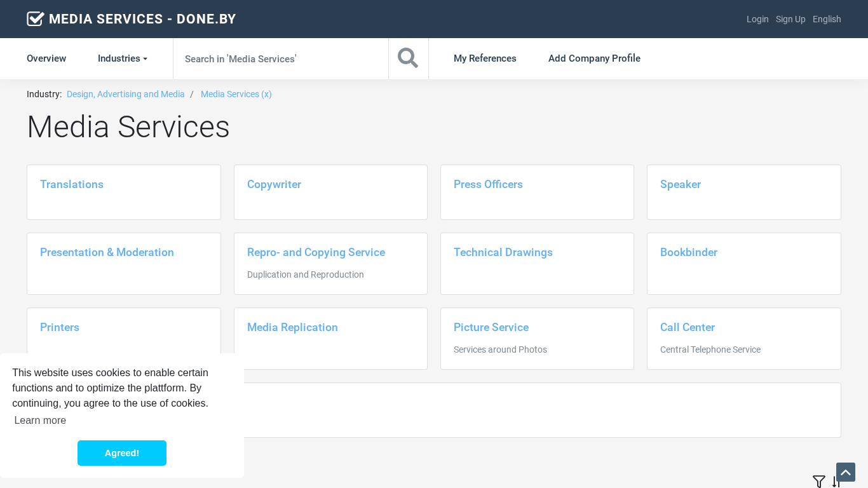Screen dimensions: 868x488
Task: Open the Overview menu item
Action: click(46, 58)
